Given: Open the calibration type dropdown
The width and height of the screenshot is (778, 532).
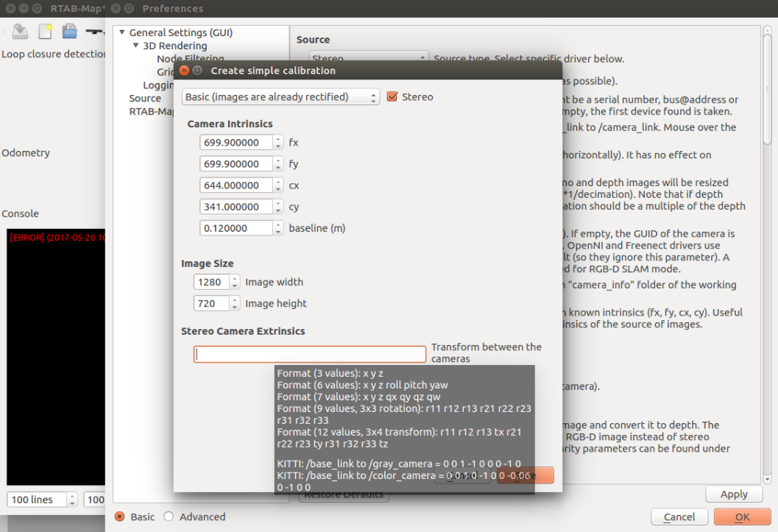Looking at the screenshot, I should (280, 97).
